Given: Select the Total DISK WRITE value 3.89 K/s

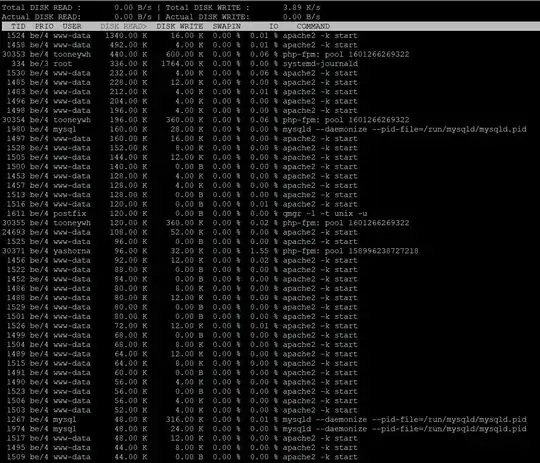Looking at the screenshot, I should (x=301, y=7).
